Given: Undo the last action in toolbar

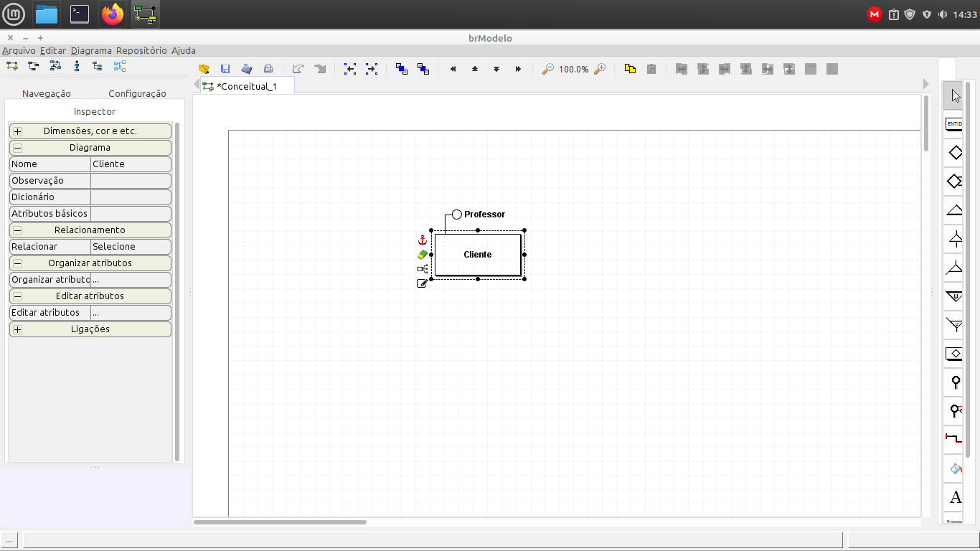Looking at the screenshot, I should coord(298,69).
